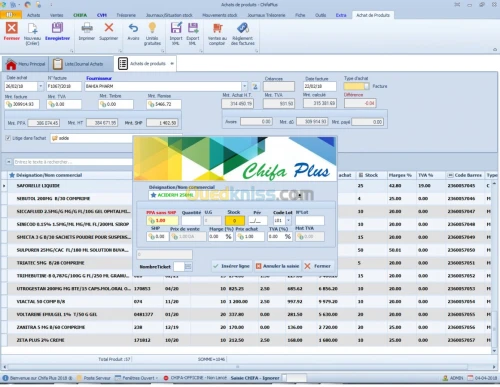Open Journaux/Situation stock ribbon tab

coord(169,15)
